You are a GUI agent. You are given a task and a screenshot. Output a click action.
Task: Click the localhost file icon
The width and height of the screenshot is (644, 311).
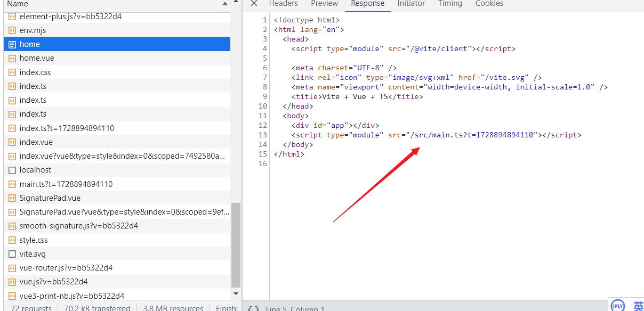tap(12, 170)
